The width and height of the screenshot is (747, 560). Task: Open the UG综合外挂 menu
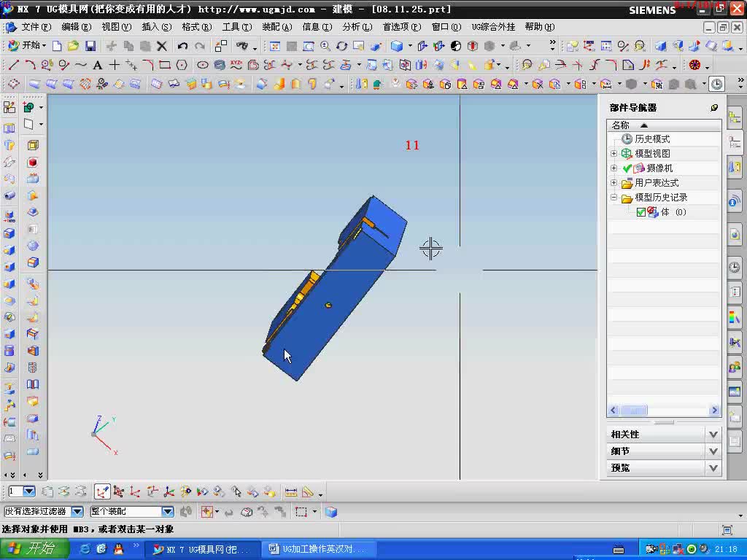pos(493,27)
